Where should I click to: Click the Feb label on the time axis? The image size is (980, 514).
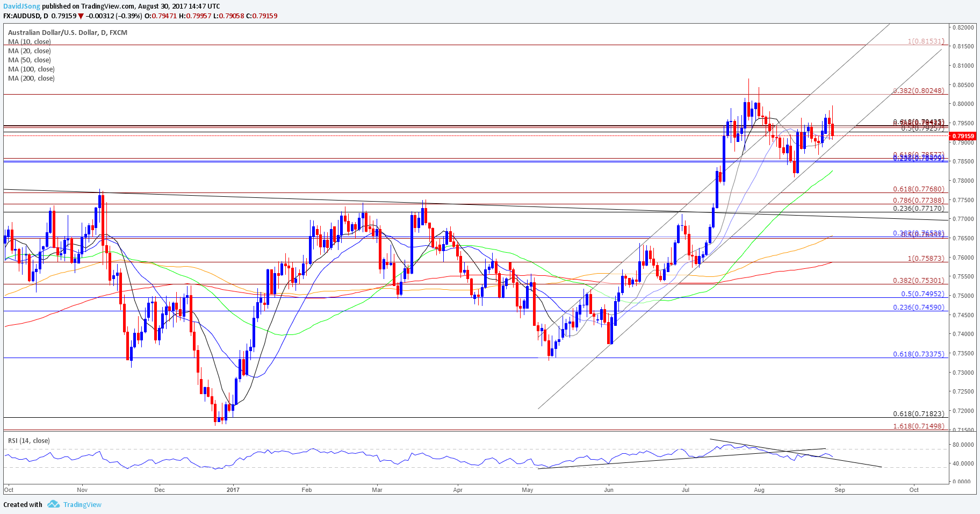pos(307,490)
